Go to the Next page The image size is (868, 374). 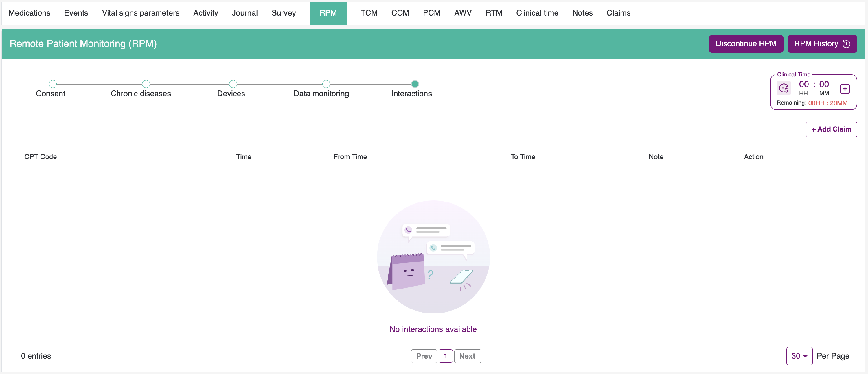click(x=467, y=356)
